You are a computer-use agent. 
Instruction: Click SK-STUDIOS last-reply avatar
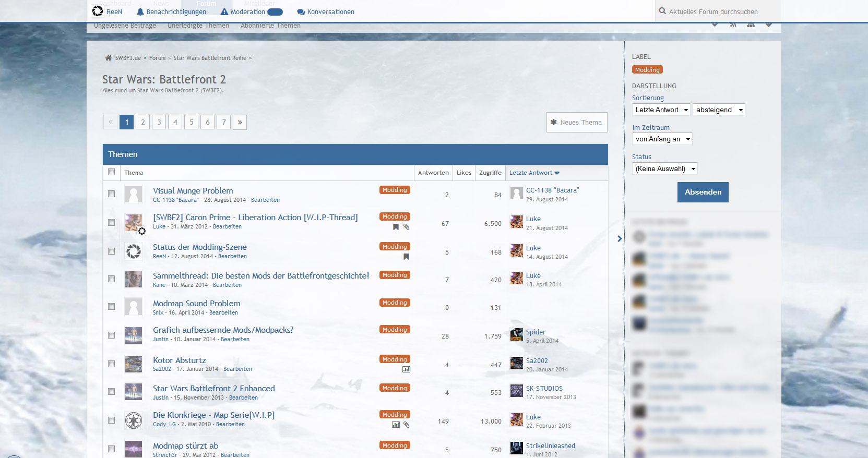(x=517, y=391)
